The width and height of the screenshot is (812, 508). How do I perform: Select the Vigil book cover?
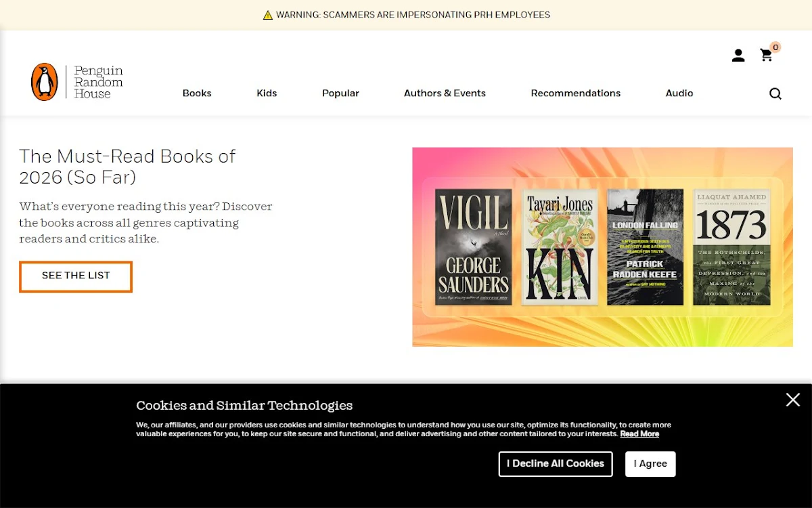473,247
